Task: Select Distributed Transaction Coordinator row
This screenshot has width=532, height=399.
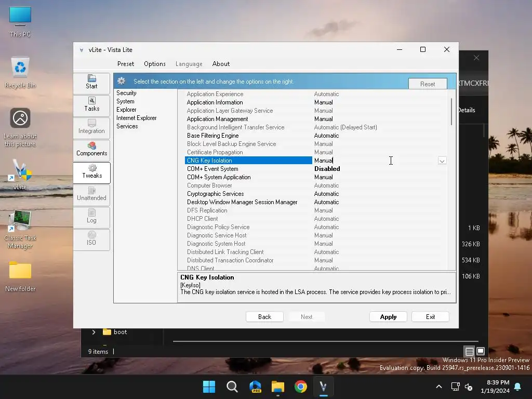Action: pyautogui.click(x=316, y=260)
